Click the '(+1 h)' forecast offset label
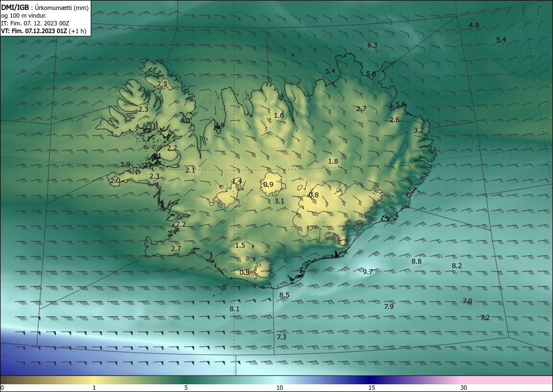The width and height of the screenshot is (553, 392). (77, 31)
